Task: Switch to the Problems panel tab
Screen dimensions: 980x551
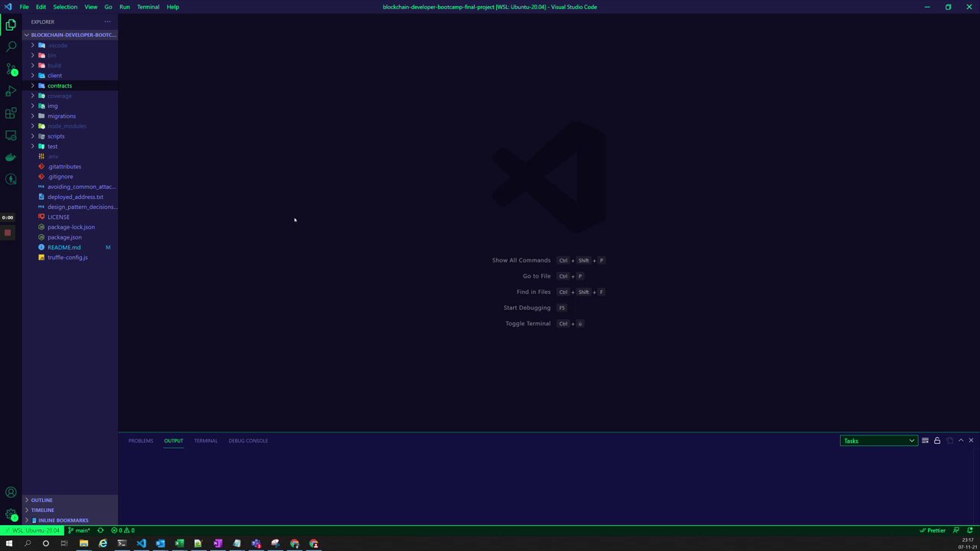Action: (x=141, y=441)
